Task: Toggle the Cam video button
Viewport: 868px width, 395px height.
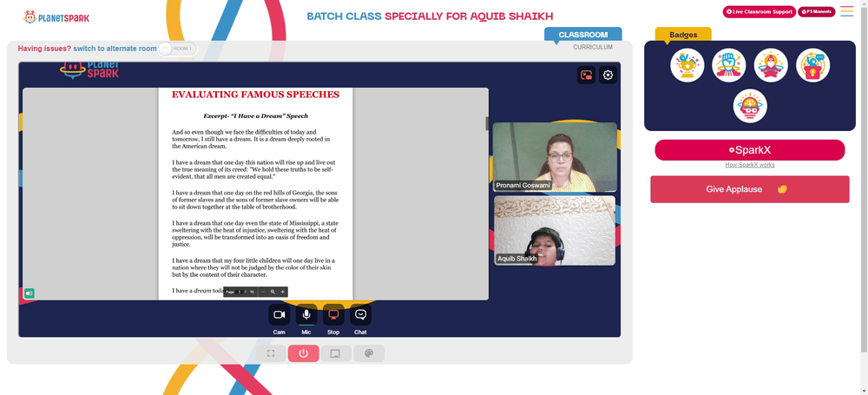Action: click(x=279, y=314)
